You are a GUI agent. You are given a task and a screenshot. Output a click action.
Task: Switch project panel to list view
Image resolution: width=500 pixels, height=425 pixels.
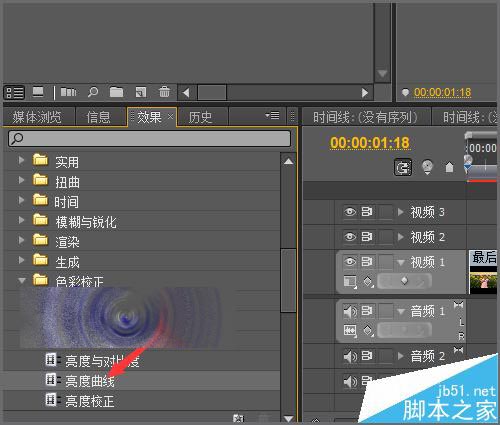click(x=15, y=92)
